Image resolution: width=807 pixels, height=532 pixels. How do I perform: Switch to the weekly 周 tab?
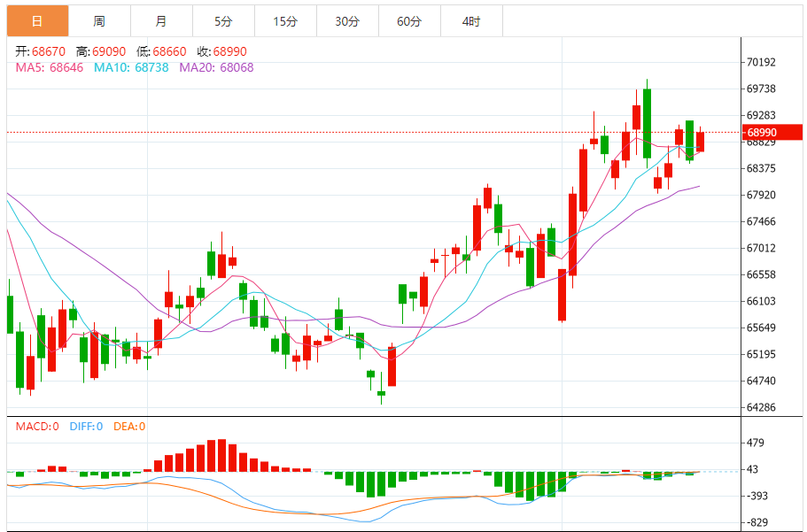tap(99, 21)
